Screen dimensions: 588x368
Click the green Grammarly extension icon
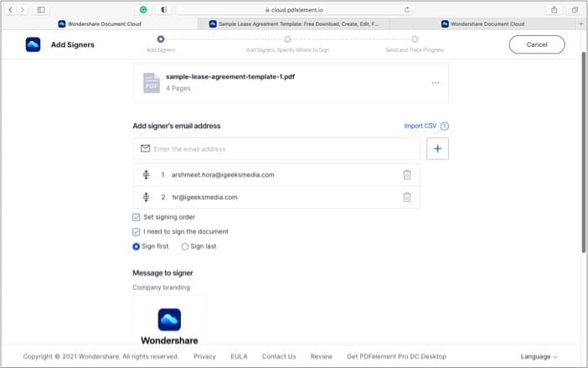[143, 10]
